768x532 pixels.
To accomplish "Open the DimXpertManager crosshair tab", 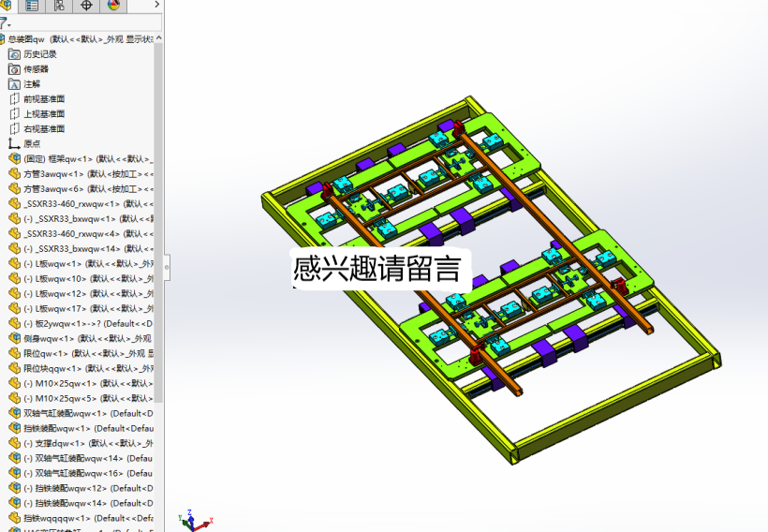I will [86, 6].
